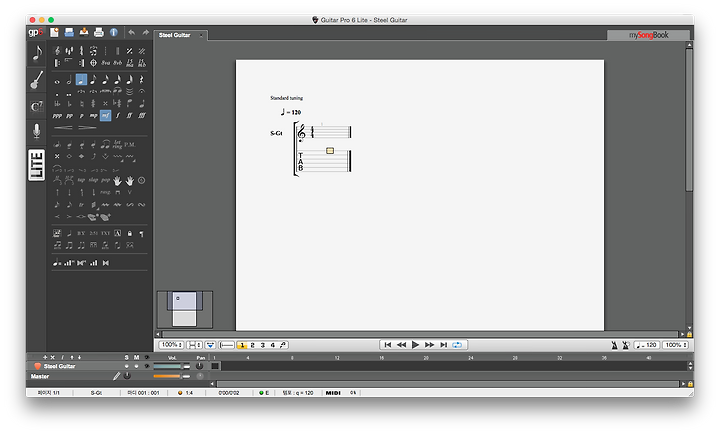720x434 pixels.
Task: Open a file with the blue drawer icon
Action: (x=69, y=32)
